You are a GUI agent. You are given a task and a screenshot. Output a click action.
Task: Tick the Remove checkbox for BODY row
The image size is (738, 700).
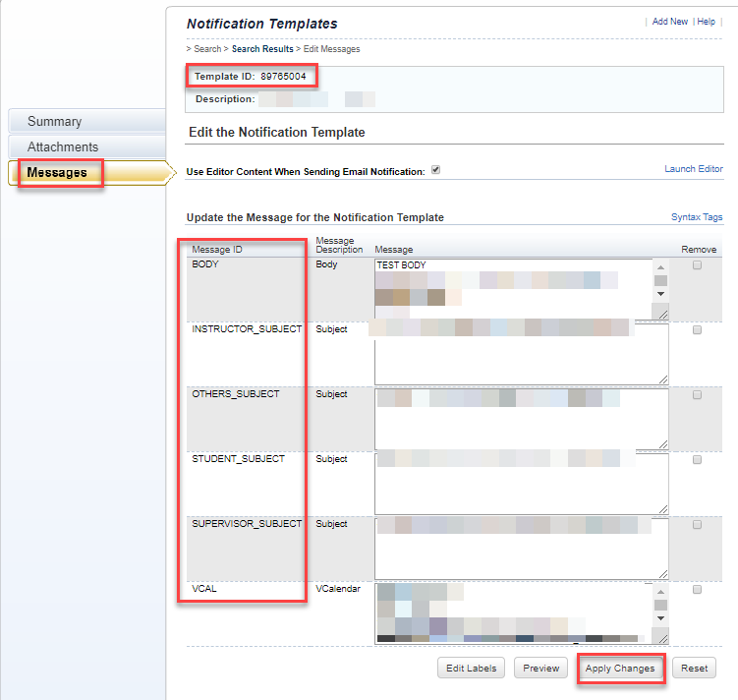pos(697,265)
